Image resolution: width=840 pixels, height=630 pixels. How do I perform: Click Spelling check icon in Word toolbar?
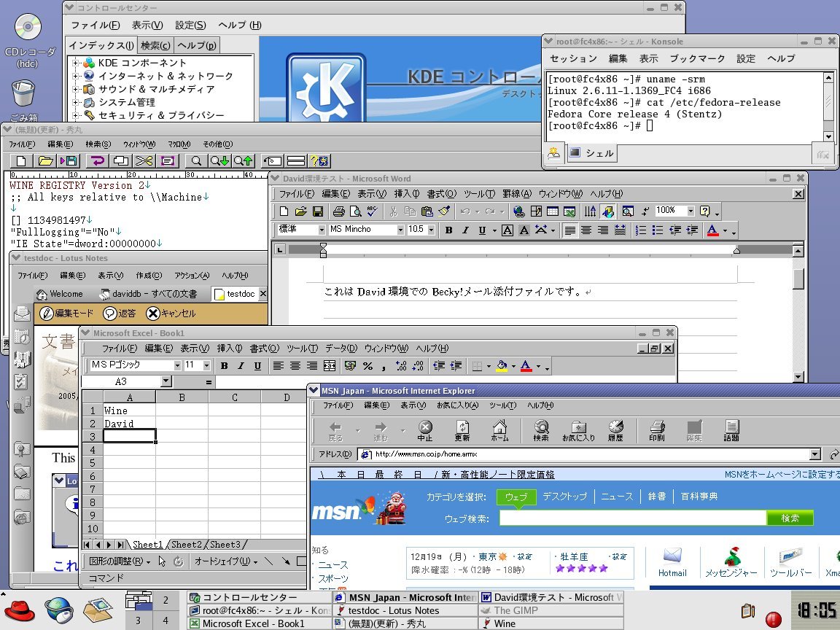[372, 211]
